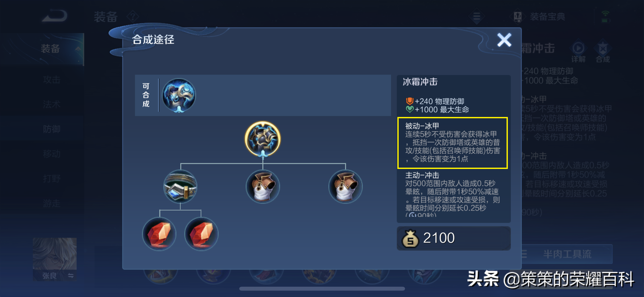Open the hamburger list menu icon

point(477,16)
